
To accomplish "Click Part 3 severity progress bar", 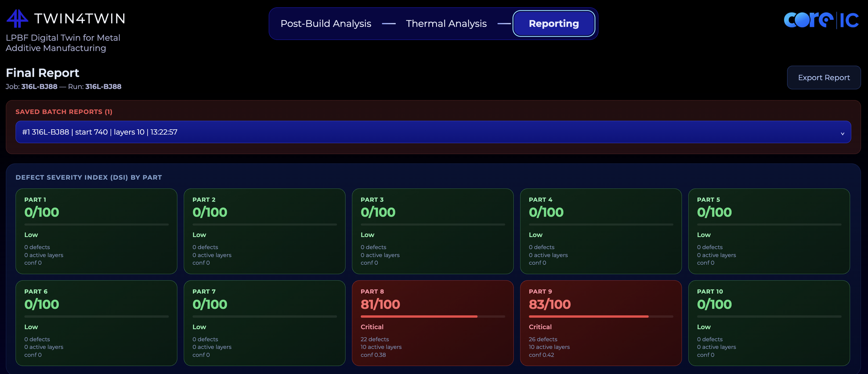I will point(433,225).
